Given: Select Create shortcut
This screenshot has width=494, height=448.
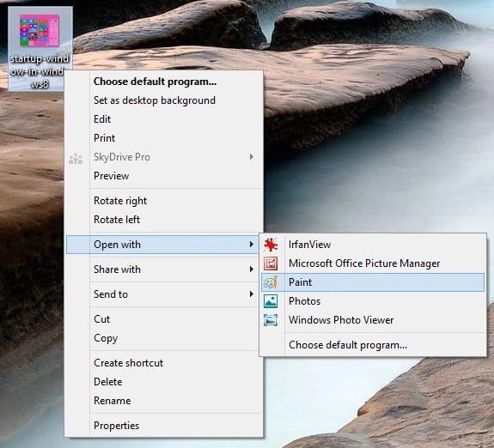Looking at the screenshot, I should pyautogui.click(x=163, y=363).
